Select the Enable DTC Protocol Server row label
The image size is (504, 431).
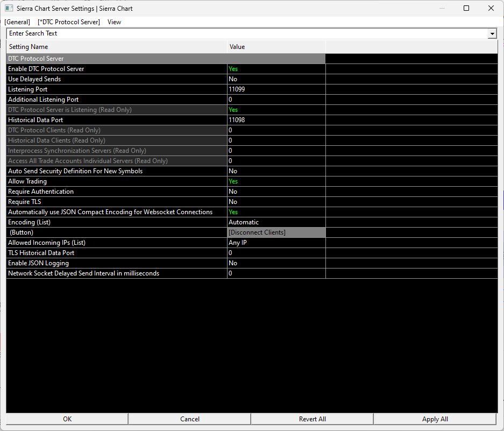coord(117,69)
